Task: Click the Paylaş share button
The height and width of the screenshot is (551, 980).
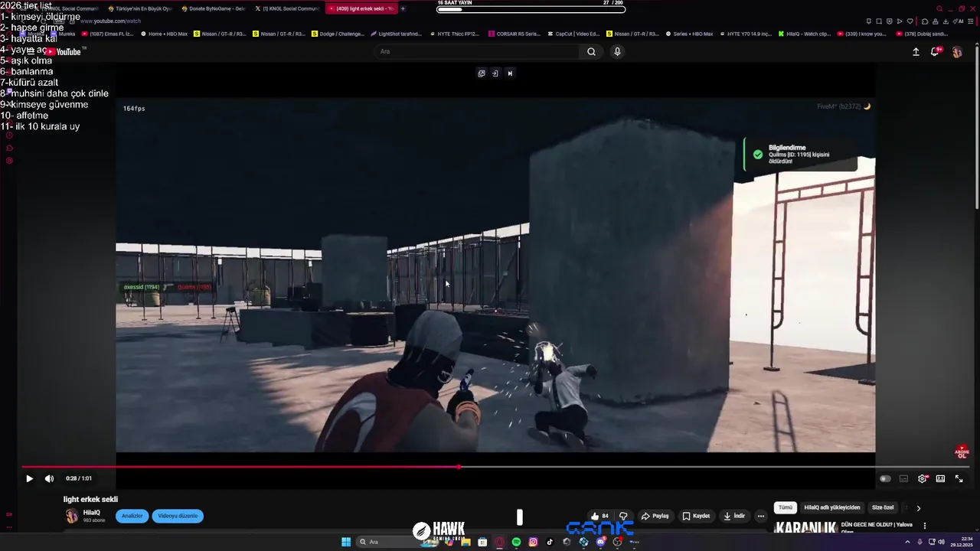Action: (655, 516)
